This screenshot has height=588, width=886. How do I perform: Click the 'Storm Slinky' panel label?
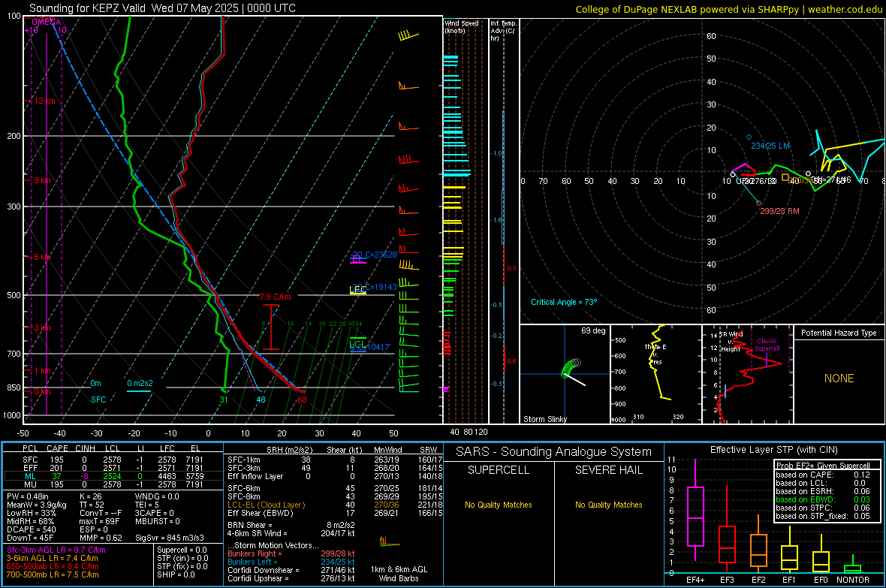pyautogui.click(x=544, y=419)
